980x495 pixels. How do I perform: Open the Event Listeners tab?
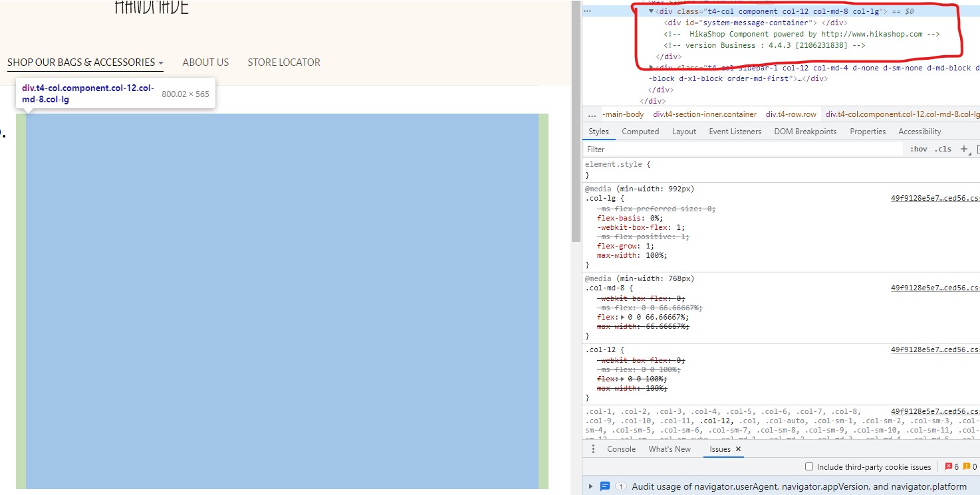(735, 132)
